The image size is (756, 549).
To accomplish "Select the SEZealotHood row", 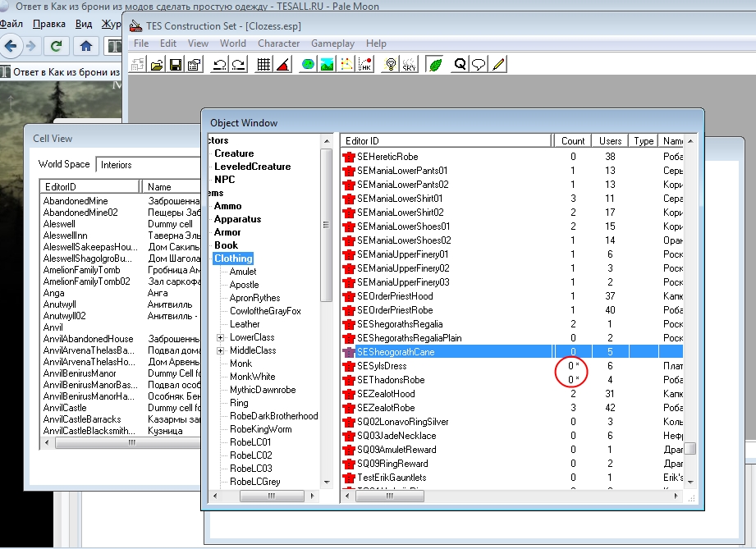I will coord(512,394).
